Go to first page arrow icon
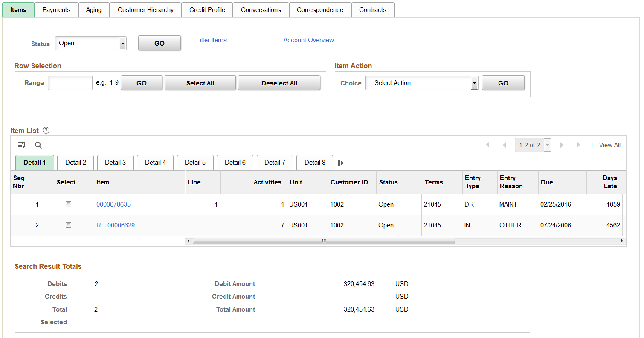The image size is (644, 338). tap(487, 145)
